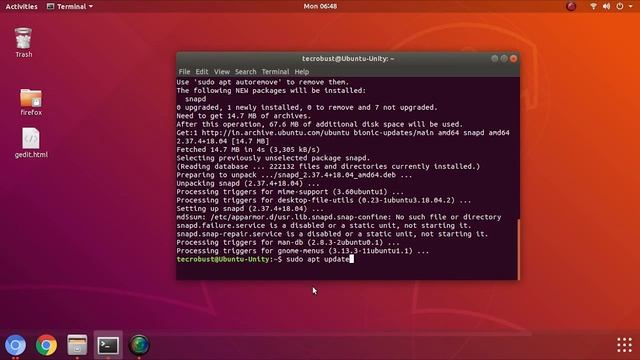Click 'Need to get 14.7 MB' line
The image size is (640, 360).
244,116
